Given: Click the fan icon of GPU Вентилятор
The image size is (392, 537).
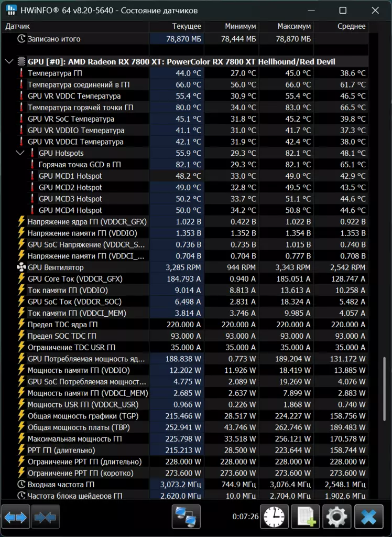Looking at the screenshot, I should click(x=21, y=267).
